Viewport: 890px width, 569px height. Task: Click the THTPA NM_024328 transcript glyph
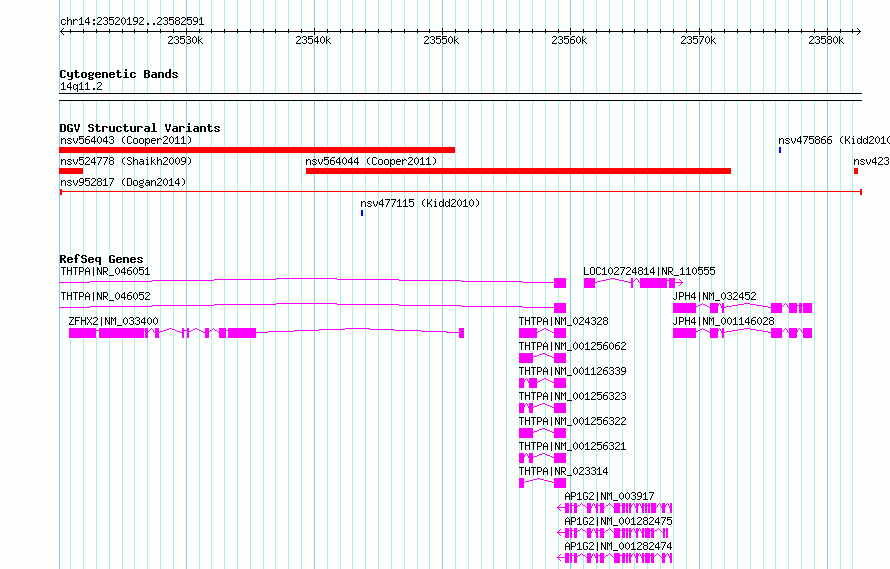click(x=543, y=333)
